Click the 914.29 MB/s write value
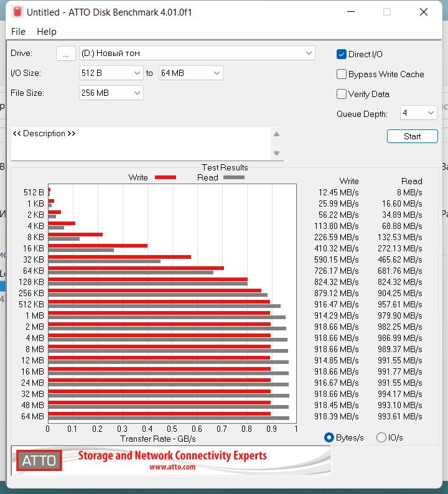The image size is (448, 494). (337, 315)
